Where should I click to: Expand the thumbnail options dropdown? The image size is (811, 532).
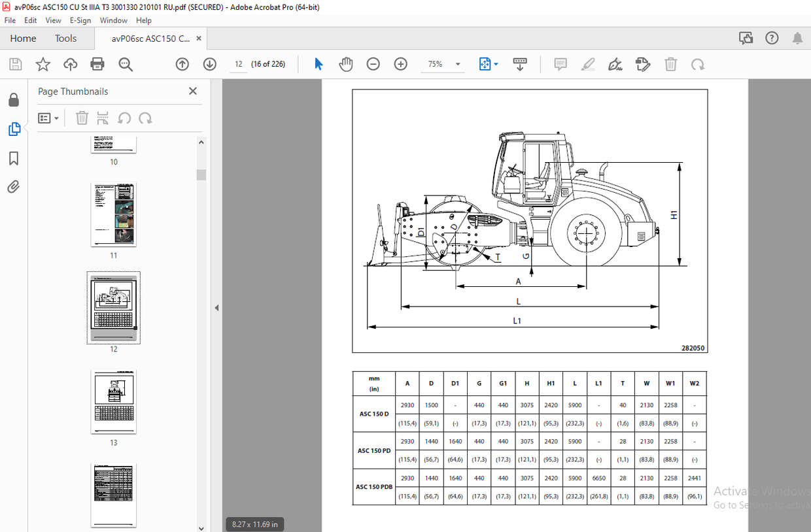pos(48,118)
